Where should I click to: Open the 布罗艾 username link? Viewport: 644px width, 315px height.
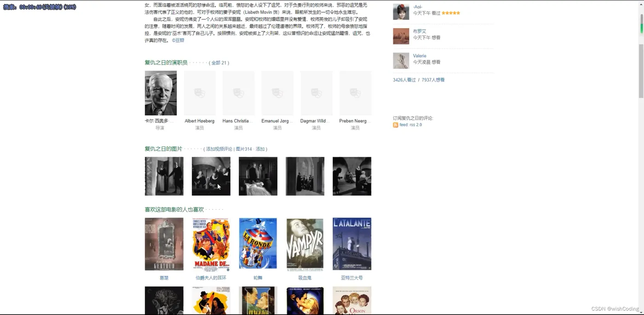click(420, 31)
